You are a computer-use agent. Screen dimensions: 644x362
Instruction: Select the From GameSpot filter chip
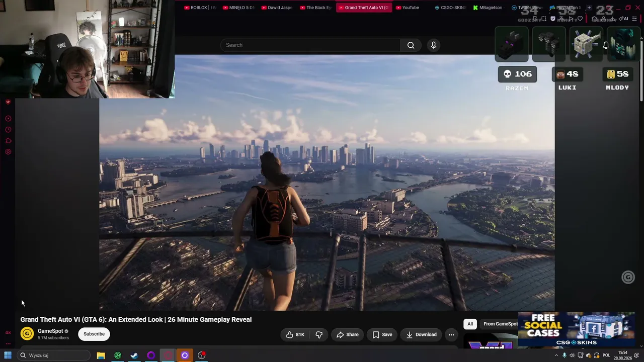coord(500,324)
